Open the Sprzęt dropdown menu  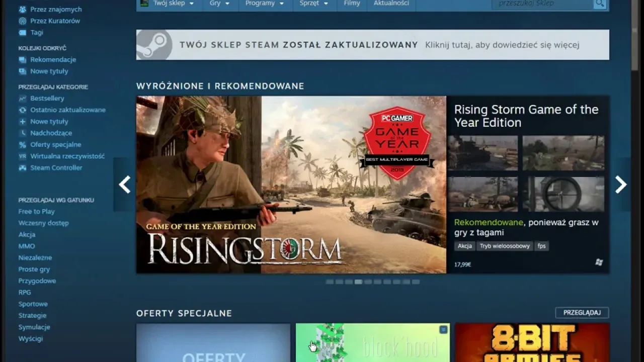point(314,4)
